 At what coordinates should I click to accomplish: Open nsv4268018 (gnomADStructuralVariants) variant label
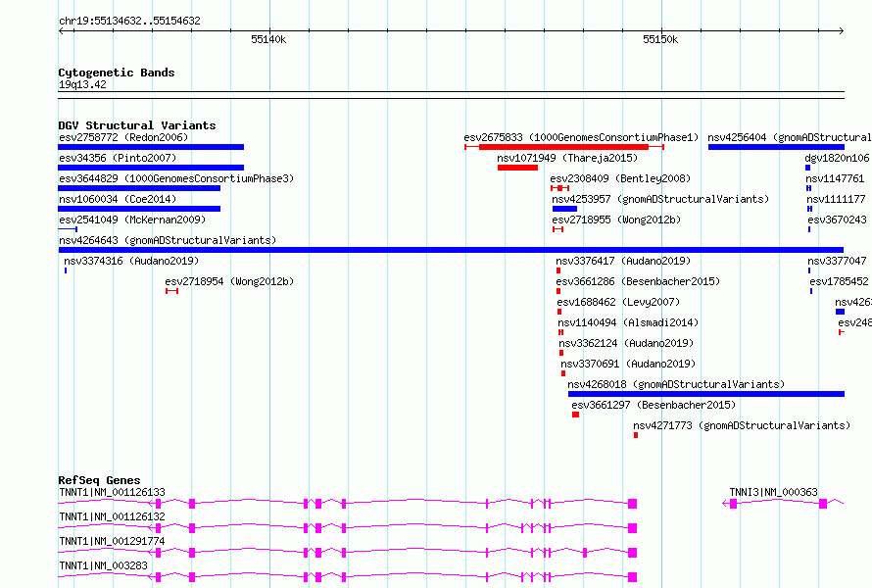[676, 384]
